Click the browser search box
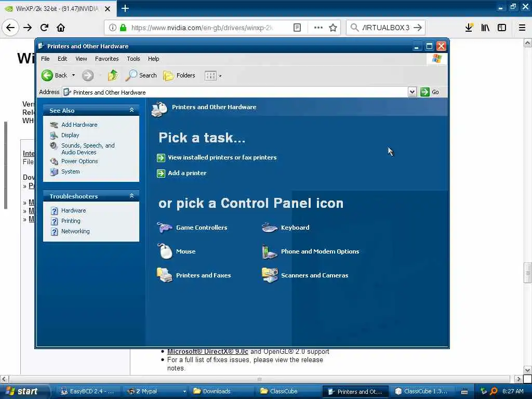This screenshot has height=399, width=532. coord(386,28)
